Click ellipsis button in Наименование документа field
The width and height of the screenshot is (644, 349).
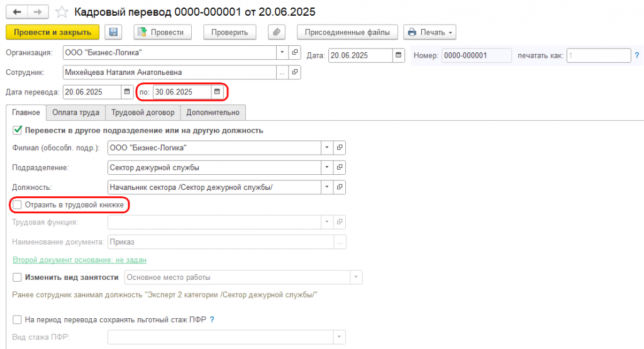340,242
